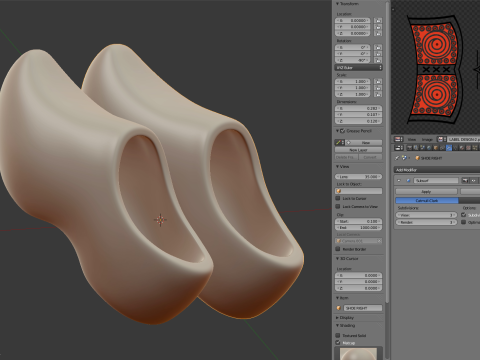480x360 pixels.
Task: Click the matcap sphere preview thumbnail
Action: coord(358,354)
